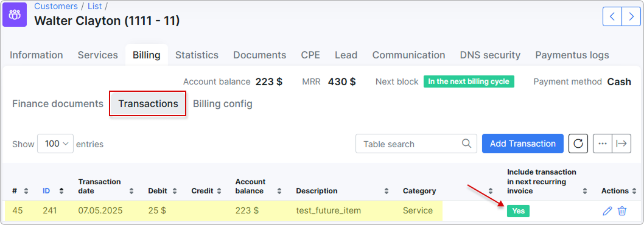Delete transaction 241 trash icon

[622, 211]
